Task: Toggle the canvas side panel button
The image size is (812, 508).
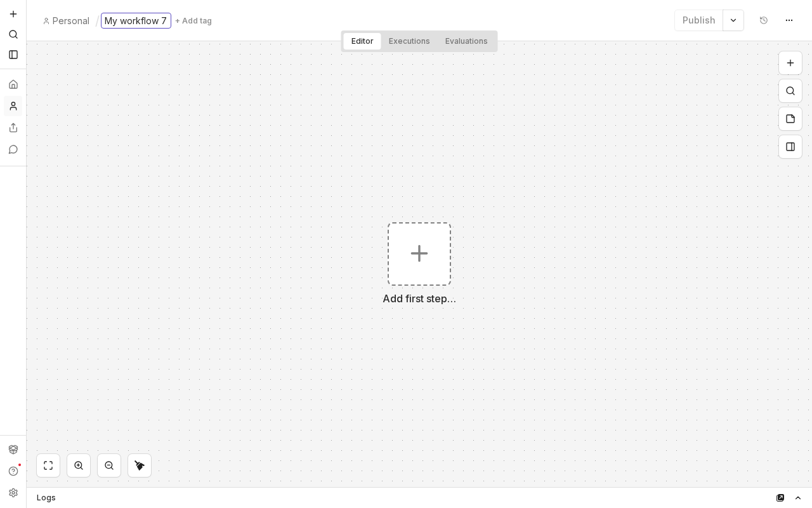Action: [790, 147]
